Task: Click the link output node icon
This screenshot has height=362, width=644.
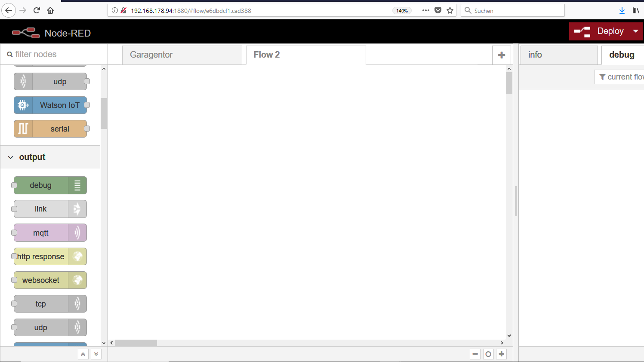Action: (x=77, y=209)
